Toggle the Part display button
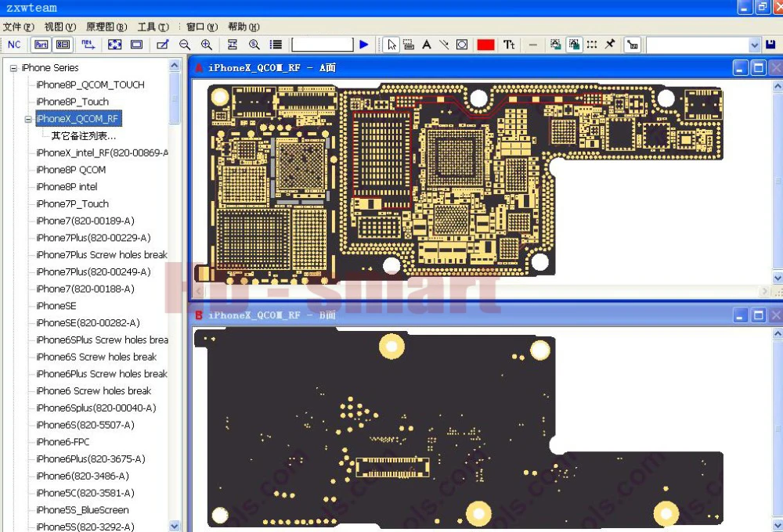Image resolution: width=783 pixels, height=532 pixels. coord(41,45)
